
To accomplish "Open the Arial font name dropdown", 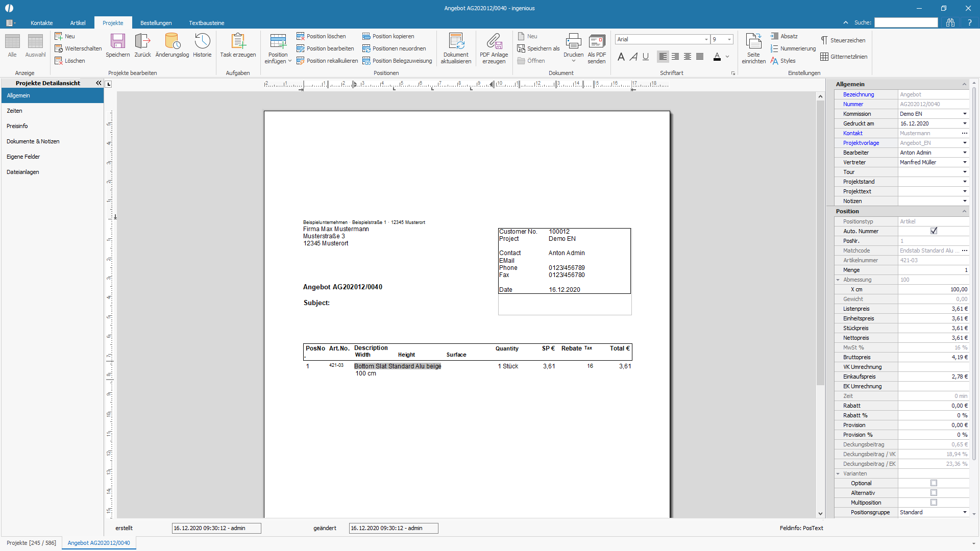I will click(706, 39).
